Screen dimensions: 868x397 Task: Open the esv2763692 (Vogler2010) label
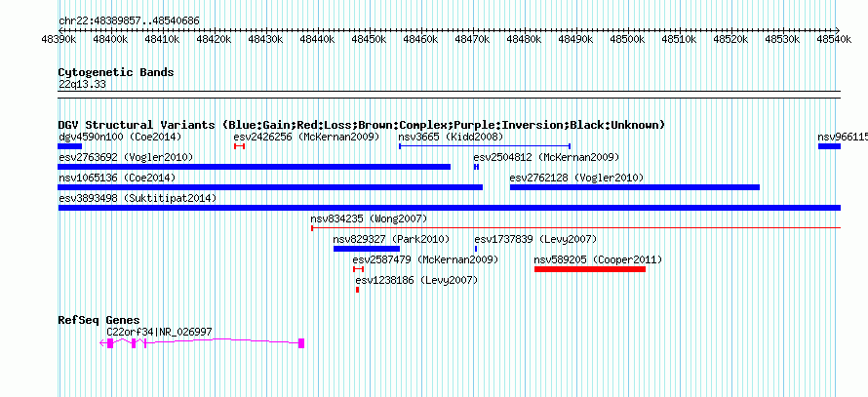126,157
